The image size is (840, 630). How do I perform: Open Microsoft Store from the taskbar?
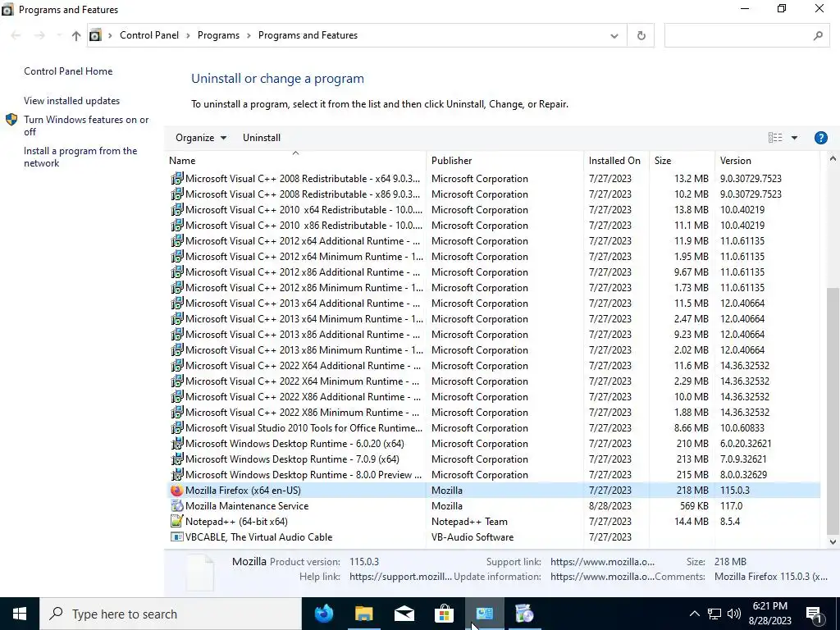click(444, 614)
